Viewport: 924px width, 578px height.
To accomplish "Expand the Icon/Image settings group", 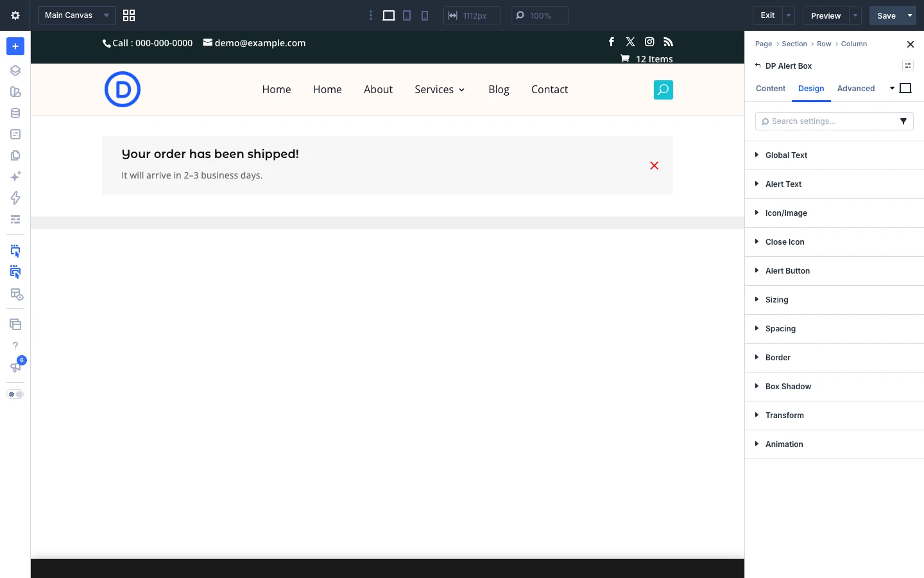I will (834, 213).
